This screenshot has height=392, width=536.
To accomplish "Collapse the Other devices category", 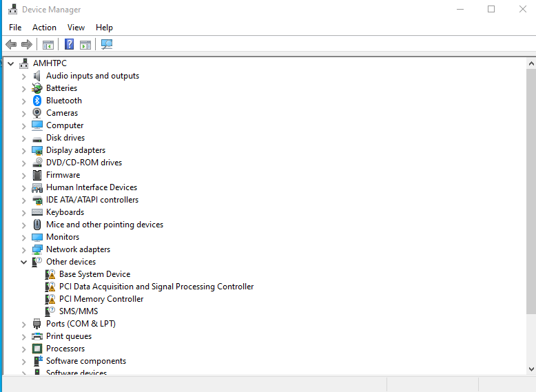I will 23,262.
